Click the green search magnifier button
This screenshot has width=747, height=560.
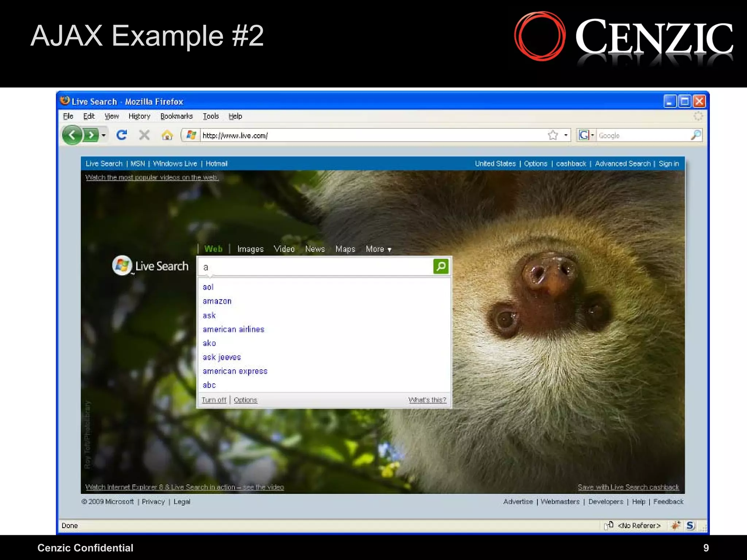(x=441, y=267)
